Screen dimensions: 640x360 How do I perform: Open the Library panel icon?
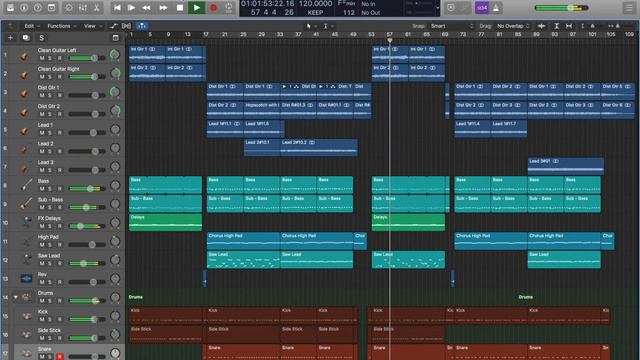tap(10, 8)
